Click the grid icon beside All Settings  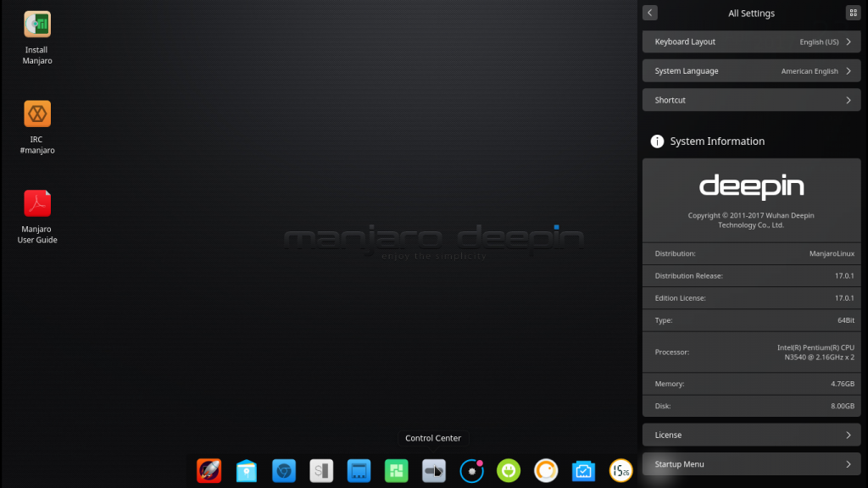click(852, 13)
